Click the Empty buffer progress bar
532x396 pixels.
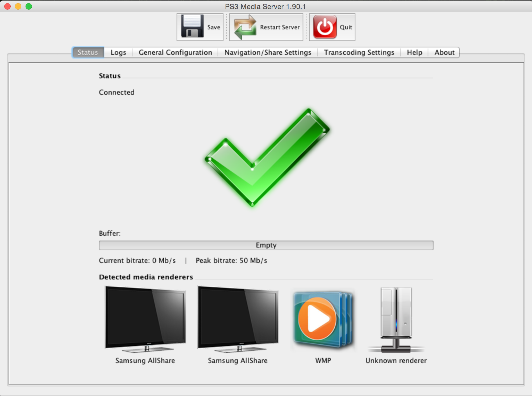pyautogui.click(x=266, y=245)
